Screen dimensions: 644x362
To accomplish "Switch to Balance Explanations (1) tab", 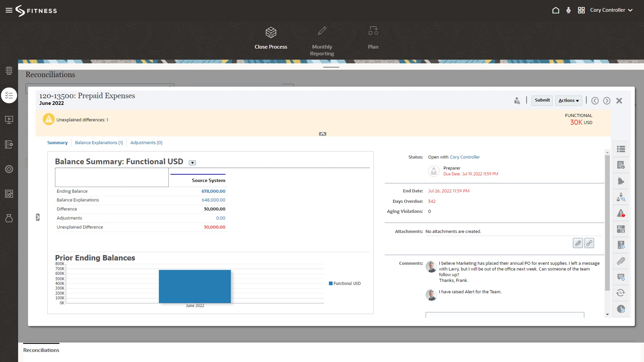I will 99,143.
